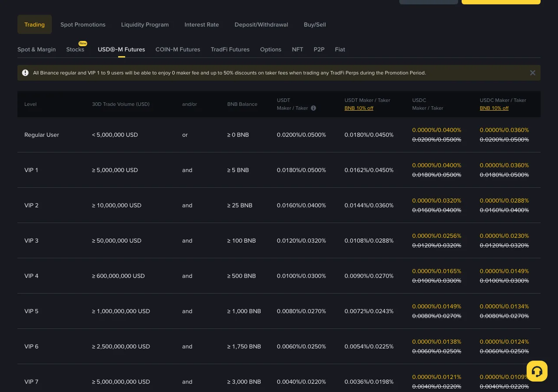Click the '≥ 25 BNB' balance cell

click(x=240, y=205)
